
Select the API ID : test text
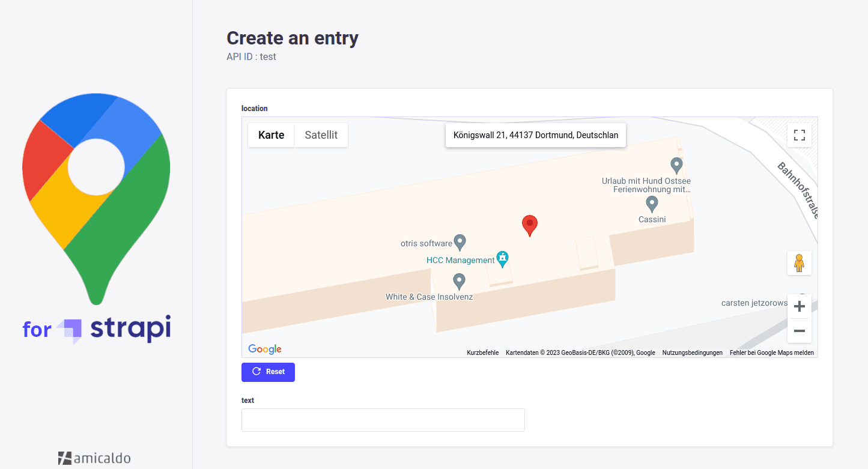(251, 57)
